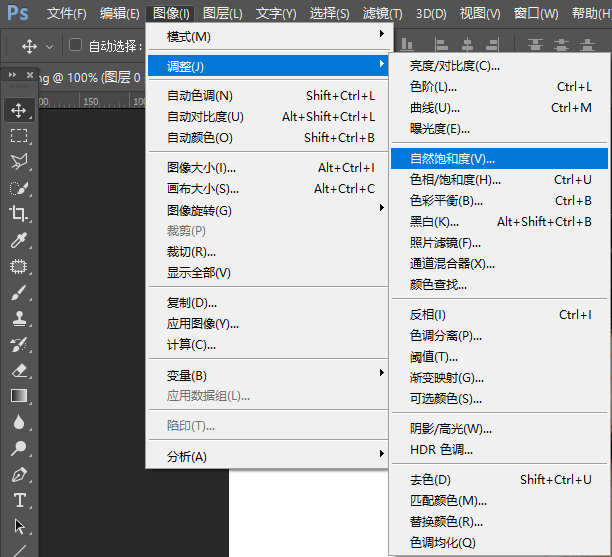
Task: Choose 通道混合器(X)... adjustment
Action: [499, 264]
